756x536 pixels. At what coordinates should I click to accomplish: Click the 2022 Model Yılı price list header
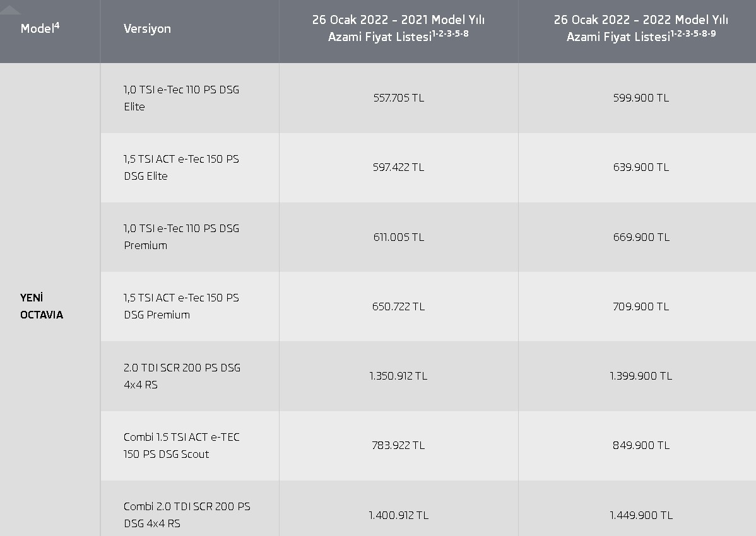tap(641, 28)
